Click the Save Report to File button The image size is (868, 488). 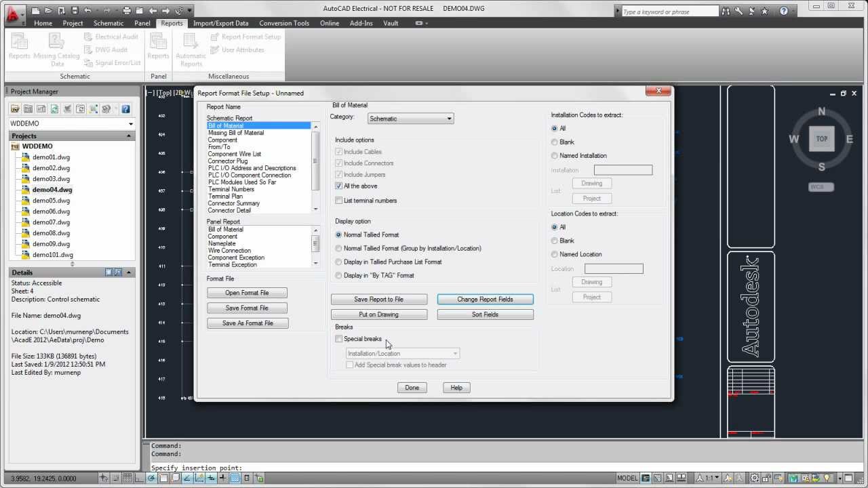pos(379,299)
